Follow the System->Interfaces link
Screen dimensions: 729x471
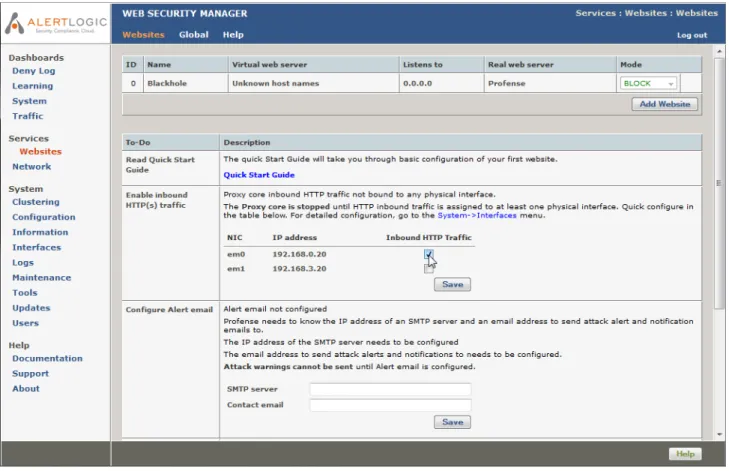[477, 215]
